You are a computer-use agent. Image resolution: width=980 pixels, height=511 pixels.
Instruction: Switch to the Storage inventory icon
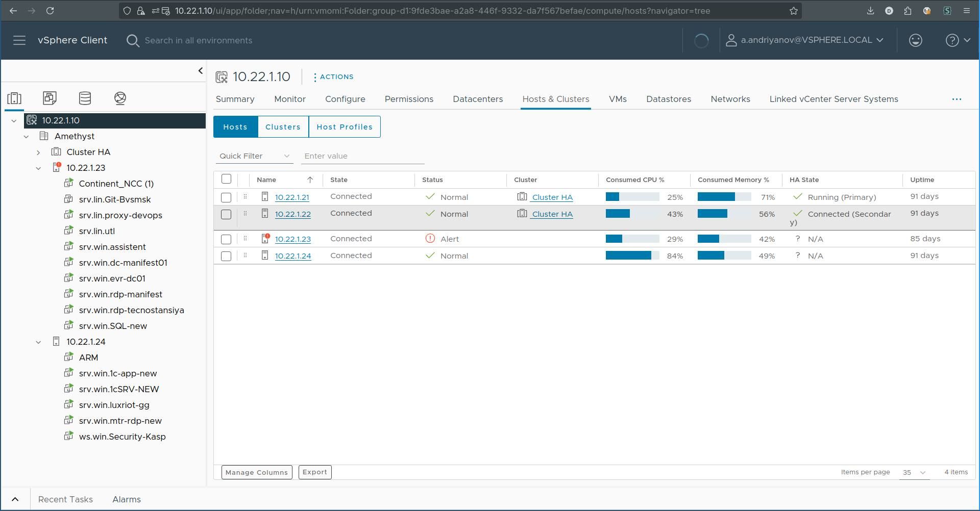[x=85, y=98]
